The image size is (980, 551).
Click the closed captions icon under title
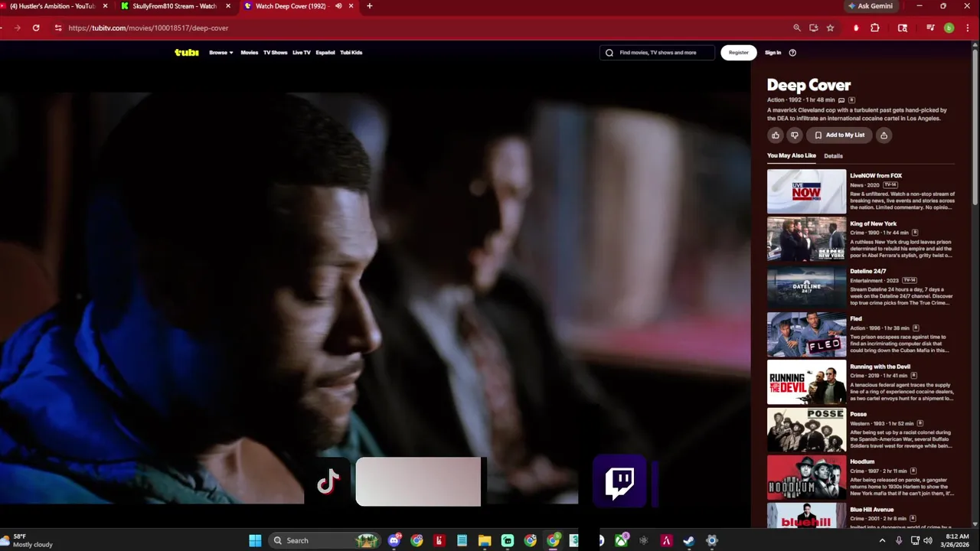[841, 100]
